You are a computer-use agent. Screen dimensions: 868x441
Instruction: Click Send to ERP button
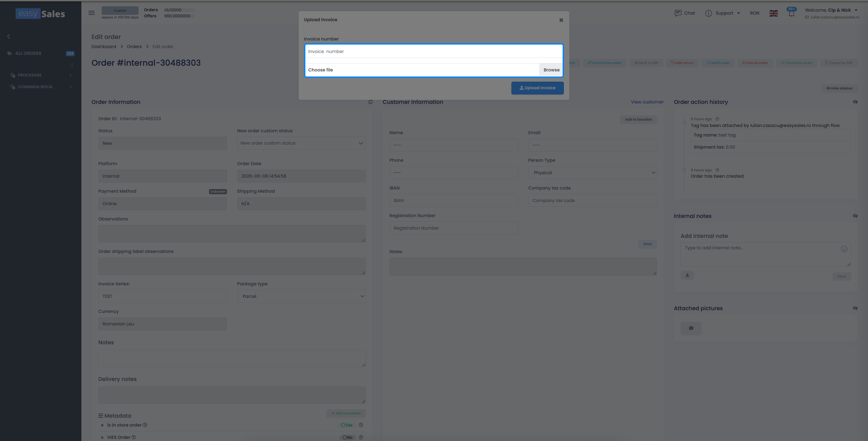(x=646, y=63)
